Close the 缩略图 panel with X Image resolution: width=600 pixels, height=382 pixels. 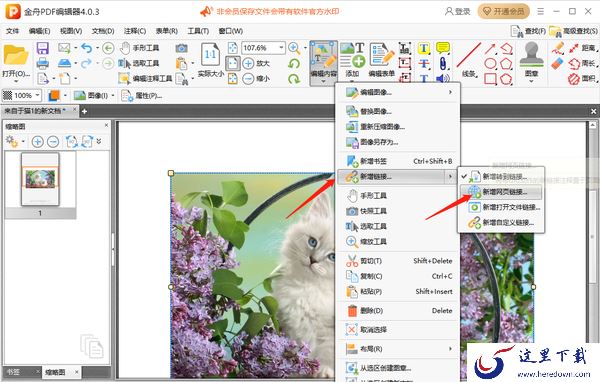click(106, 125)
